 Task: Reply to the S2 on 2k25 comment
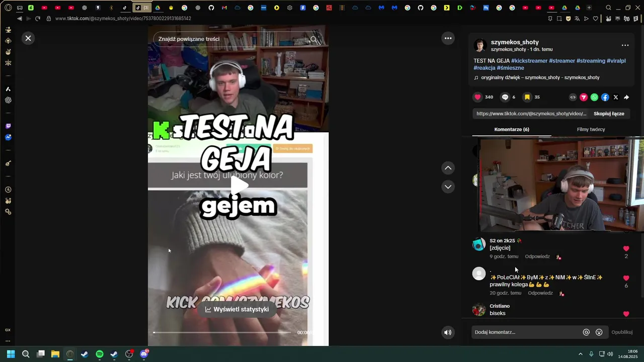coord(537,256)
